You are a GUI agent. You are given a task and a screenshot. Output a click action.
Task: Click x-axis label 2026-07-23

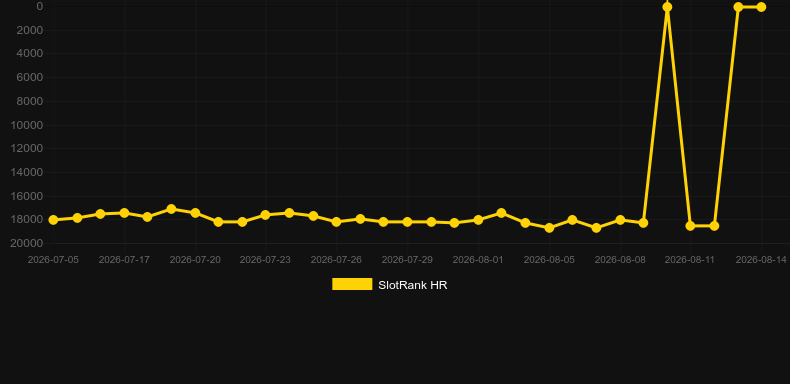266,260
